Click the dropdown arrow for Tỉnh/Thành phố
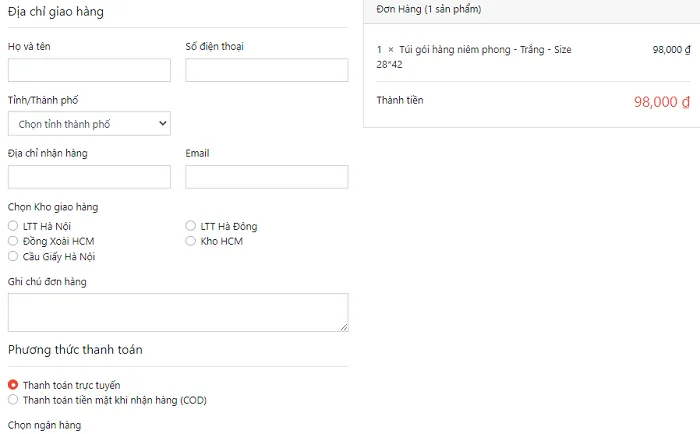700x434 pixels. tap(162, 124)
